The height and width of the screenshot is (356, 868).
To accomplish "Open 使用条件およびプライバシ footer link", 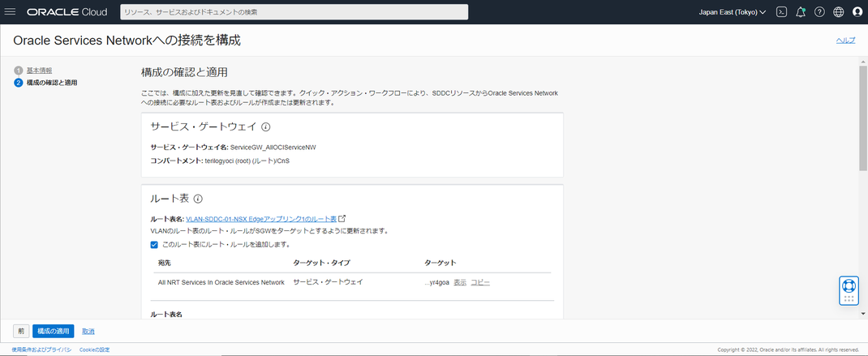I will click(x=41, y=350).
